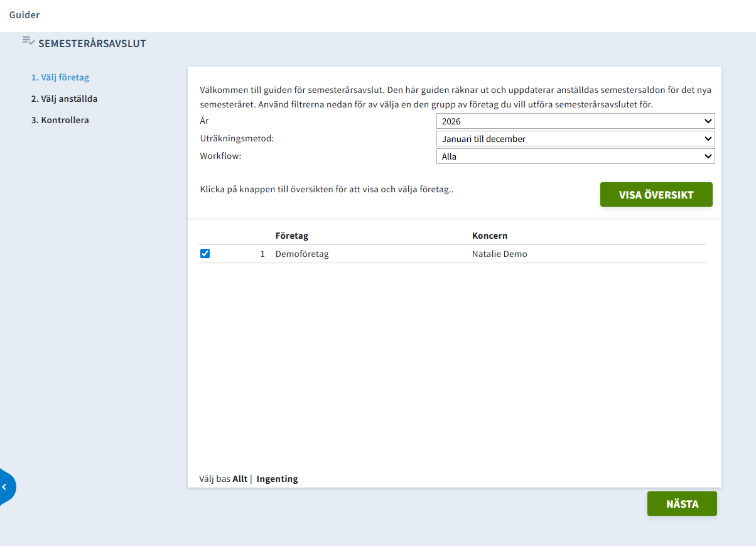Go to step 1 Välj företag
The image size is (756, 546).
coord(60,78)
